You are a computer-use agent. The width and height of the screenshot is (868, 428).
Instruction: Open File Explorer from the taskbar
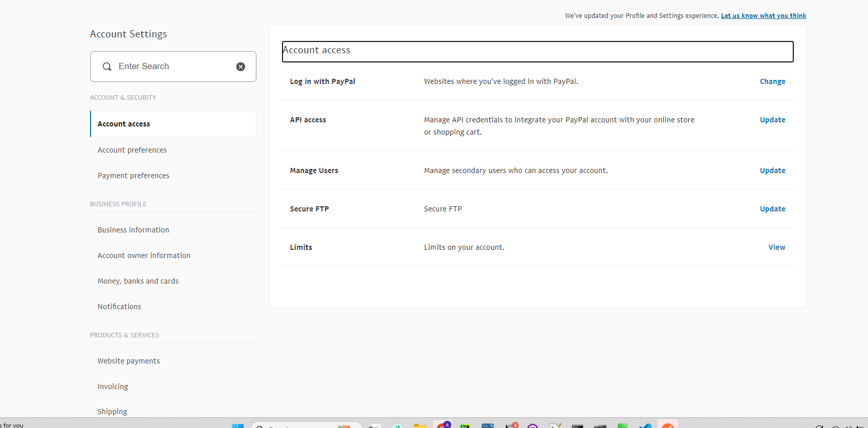[420, 425]
